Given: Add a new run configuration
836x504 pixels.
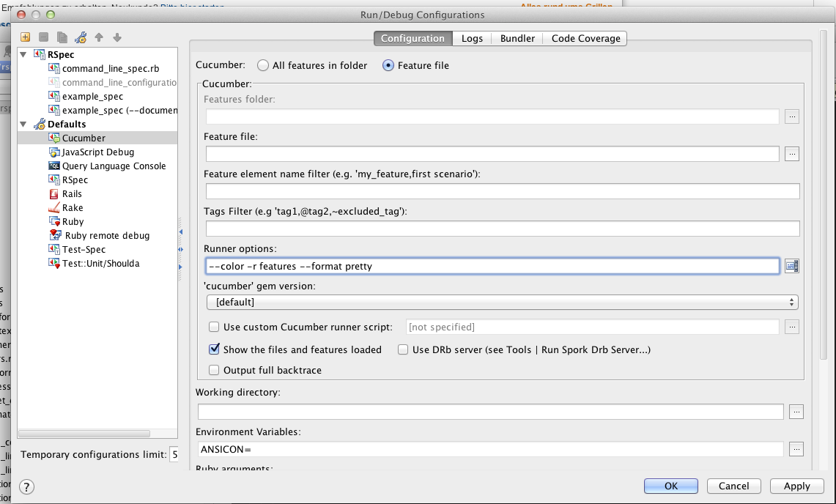Looking at the screenshot, I should coord(25,37).
